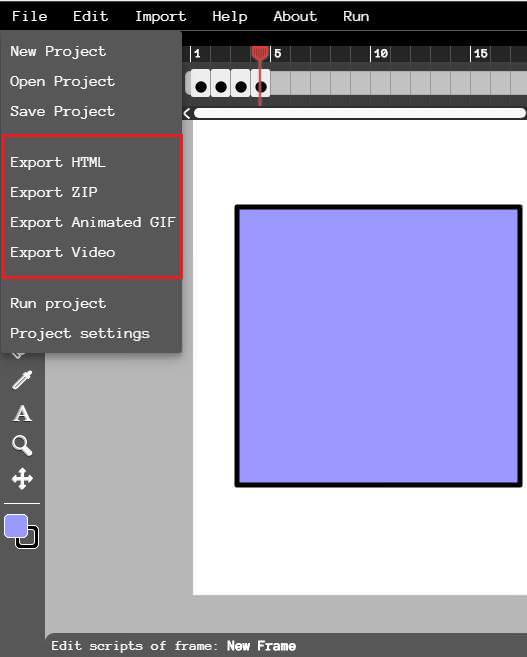
Task: Click the blue square on canvas
Action: 378,346
